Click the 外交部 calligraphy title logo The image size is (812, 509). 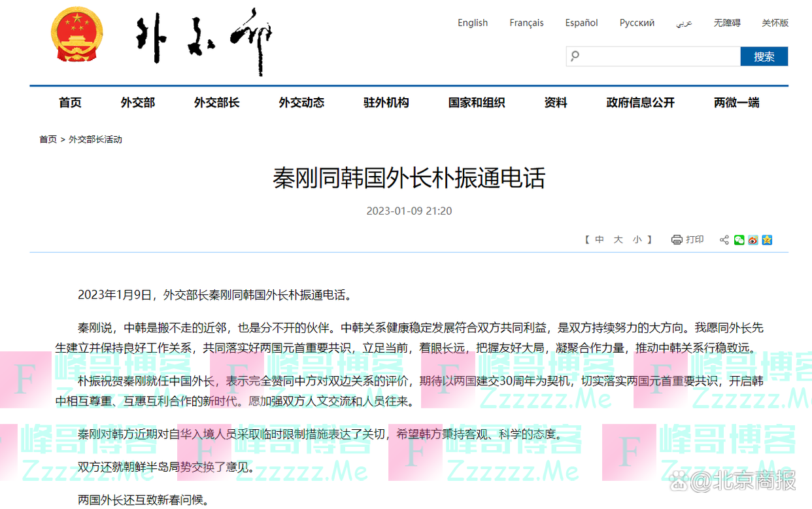(204, 39)
